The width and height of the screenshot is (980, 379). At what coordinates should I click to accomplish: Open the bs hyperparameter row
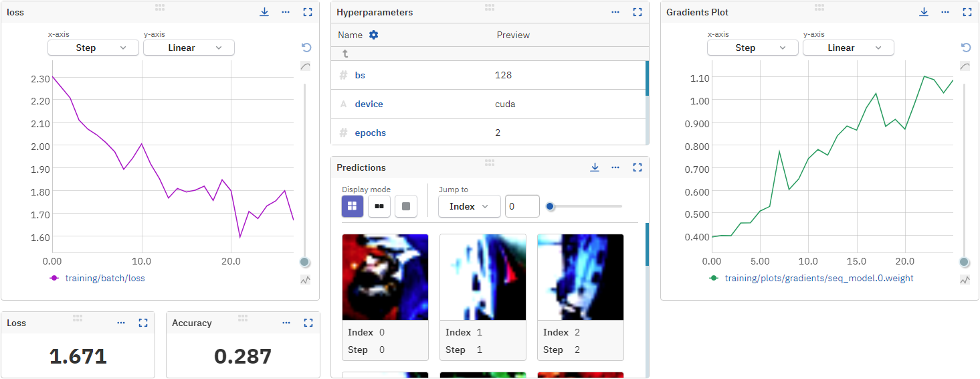point(488,75)
